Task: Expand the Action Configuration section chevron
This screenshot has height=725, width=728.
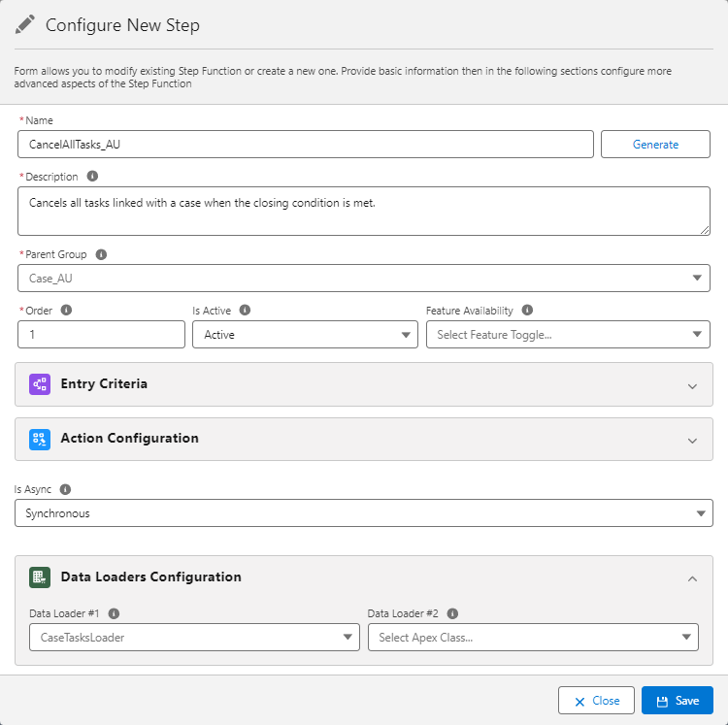Action: click(x=692, y=441)
